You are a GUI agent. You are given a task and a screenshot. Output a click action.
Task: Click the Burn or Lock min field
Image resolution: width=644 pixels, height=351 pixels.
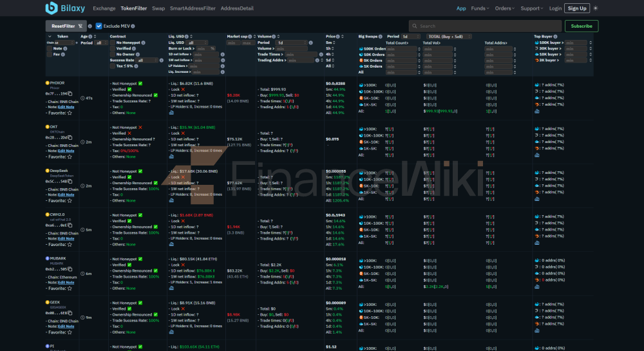[x=206, y=48]
